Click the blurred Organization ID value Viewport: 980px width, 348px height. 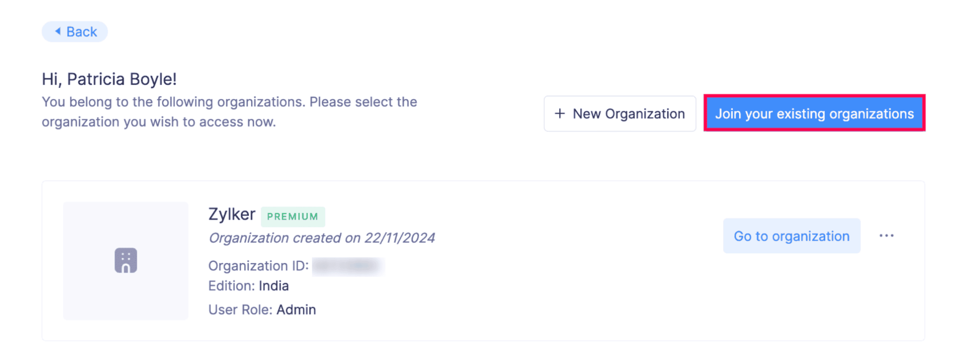pos(348,266)
